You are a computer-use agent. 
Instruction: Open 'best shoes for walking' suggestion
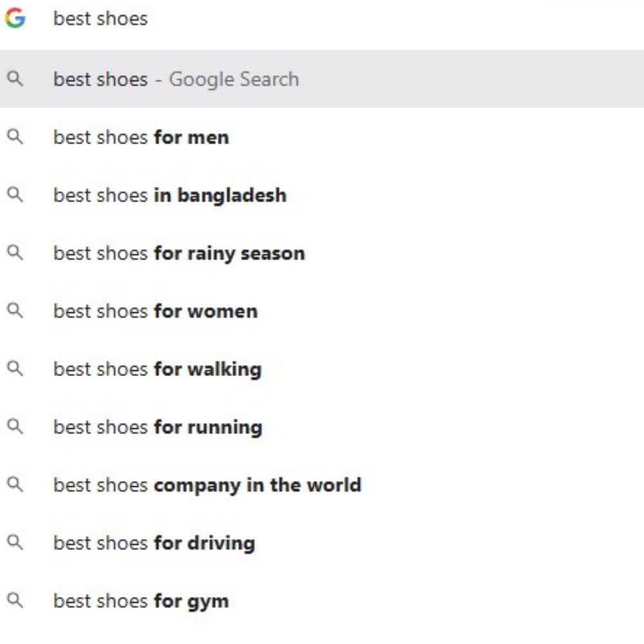157,369
